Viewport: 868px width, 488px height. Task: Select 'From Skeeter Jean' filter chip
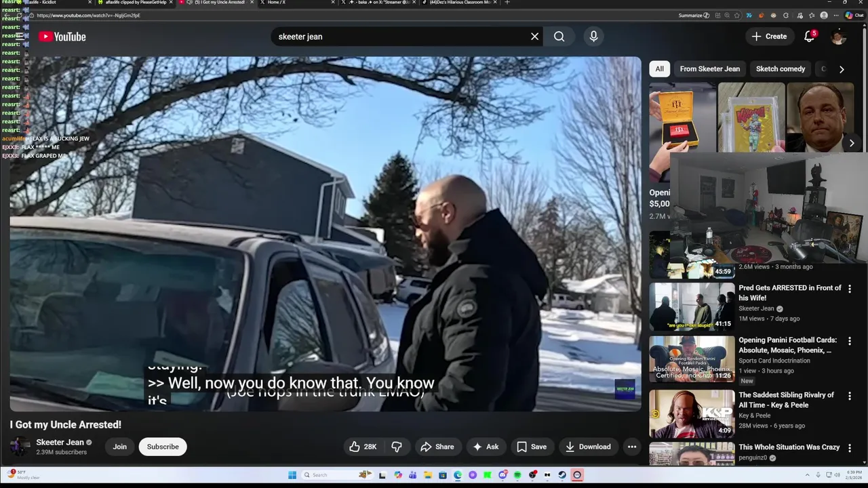click(710, 68)
